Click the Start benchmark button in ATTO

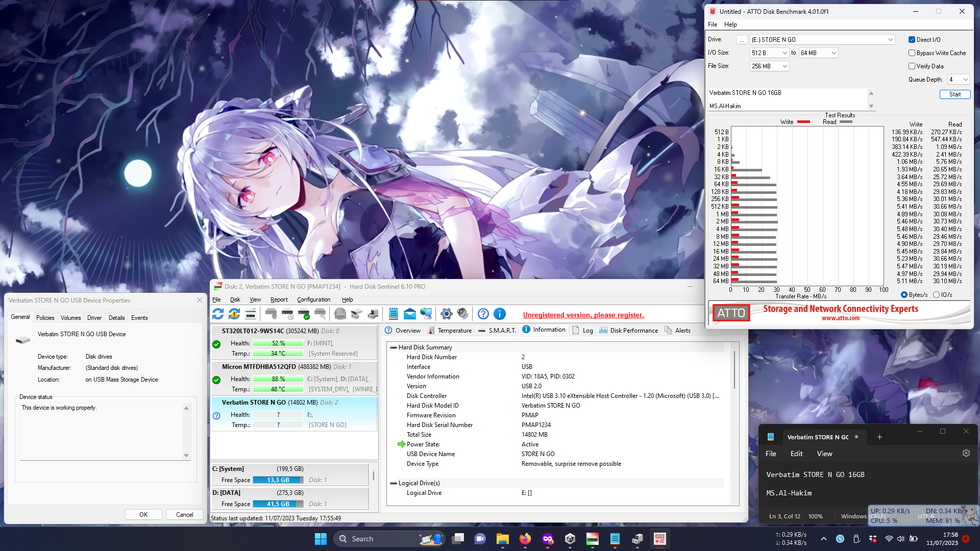954,94
